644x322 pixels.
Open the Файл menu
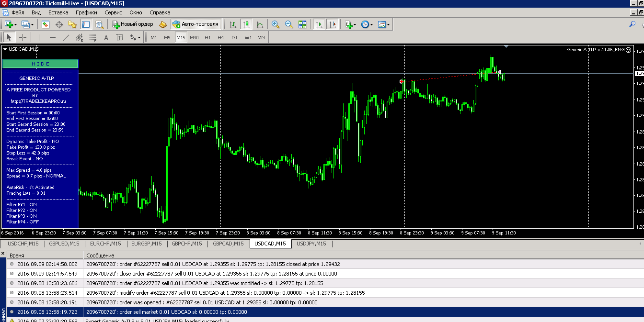pos(18,12)
